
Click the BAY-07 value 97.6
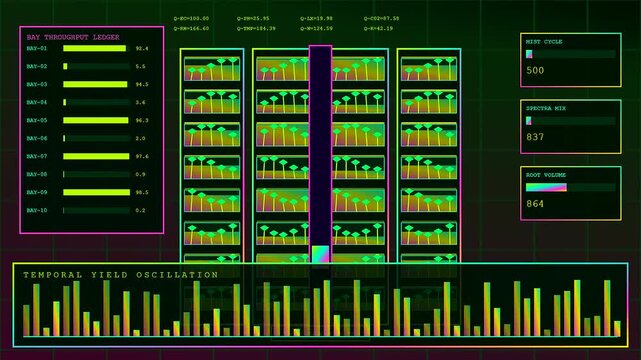click(x=142, y=156)
